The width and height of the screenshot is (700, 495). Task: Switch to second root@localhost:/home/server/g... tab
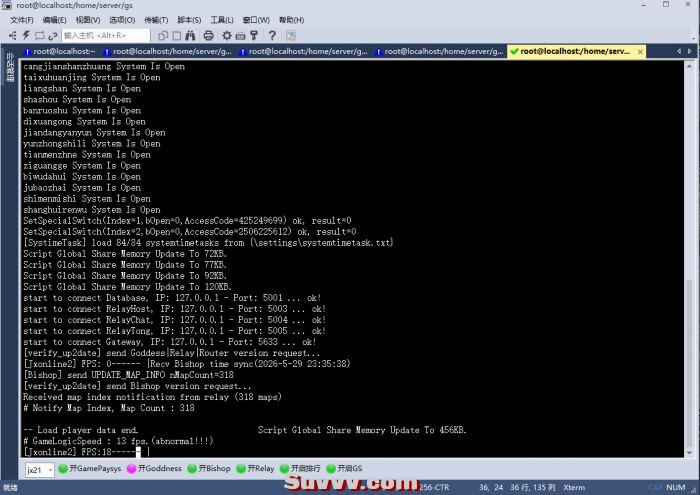(168, 51)
